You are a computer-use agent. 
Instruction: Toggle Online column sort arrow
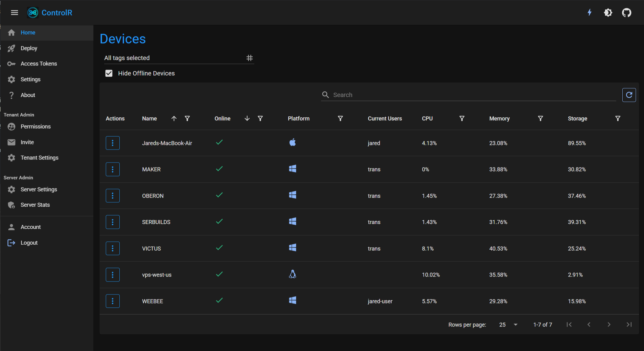click(247, 119)
